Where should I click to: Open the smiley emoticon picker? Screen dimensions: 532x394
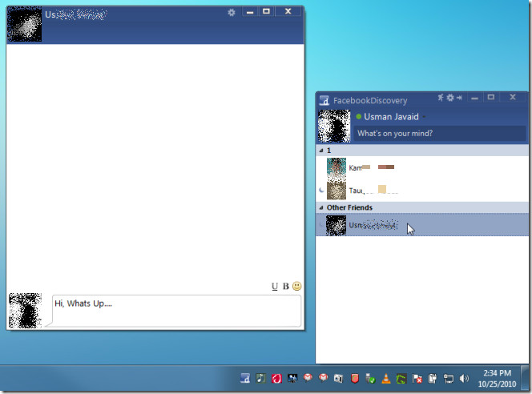[x=297, y=286]
